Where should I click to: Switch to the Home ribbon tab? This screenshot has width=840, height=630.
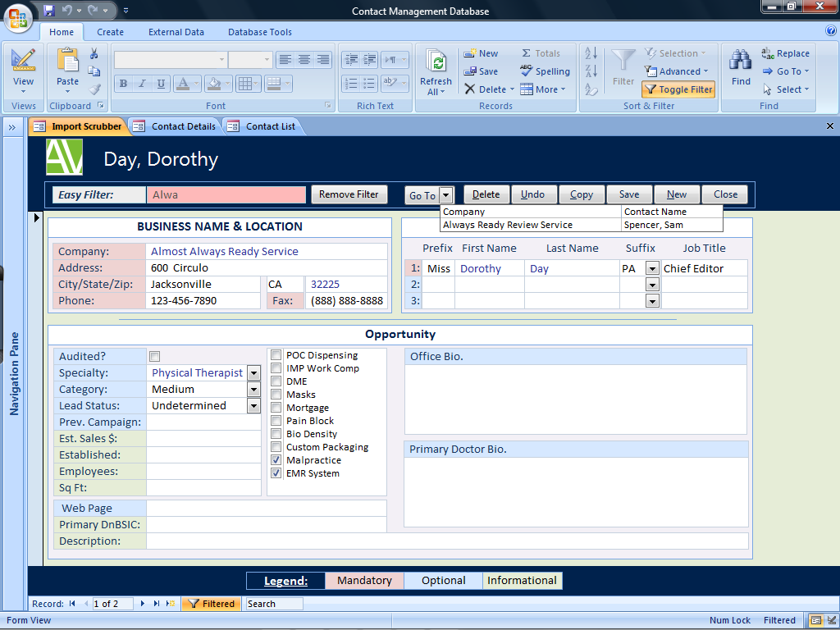pyautogui.click(x=62, y=32)
